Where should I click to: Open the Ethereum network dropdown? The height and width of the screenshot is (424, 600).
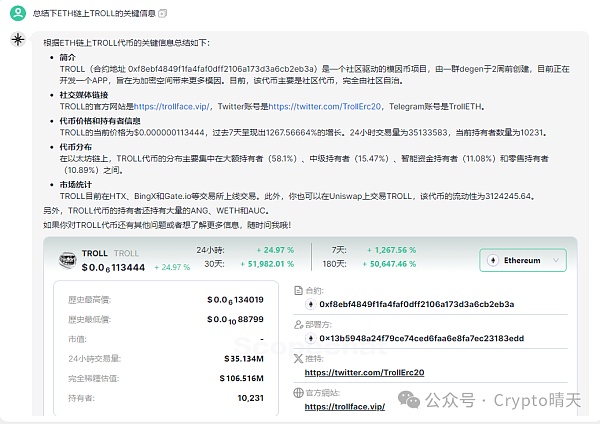click(522, 260)
